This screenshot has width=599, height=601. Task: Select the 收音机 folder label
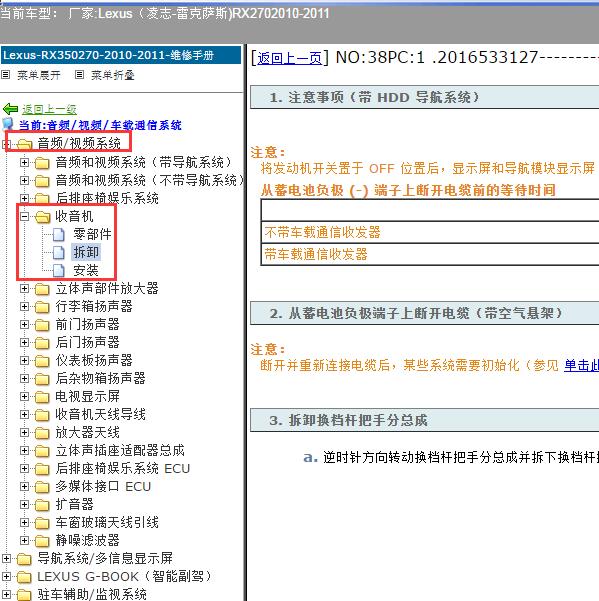click(x=74, y=217)
